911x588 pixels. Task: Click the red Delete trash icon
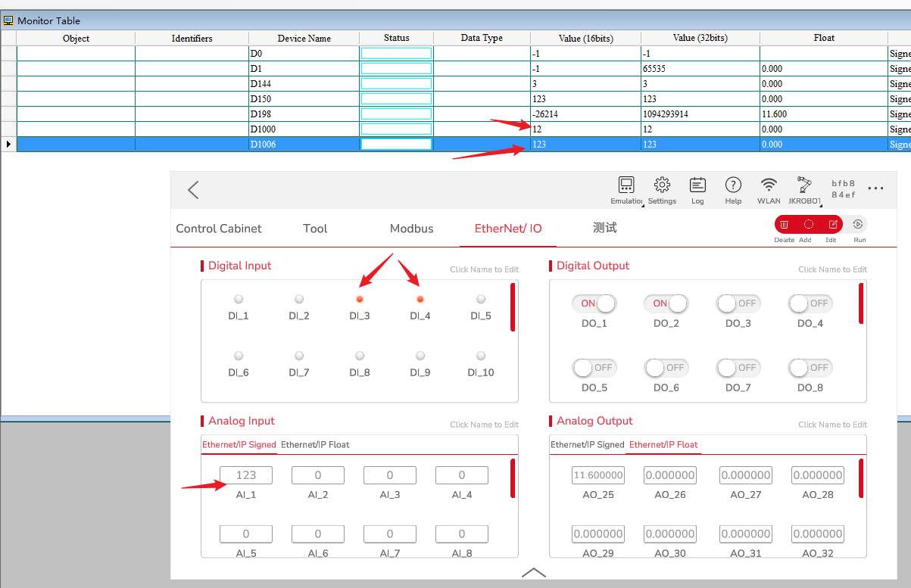(x=785, y=225)
